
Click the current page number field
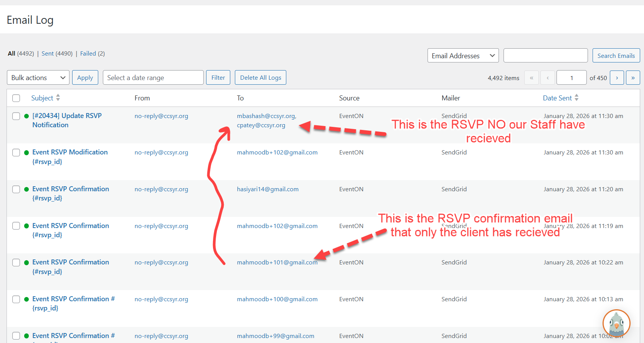tap(571, 78)
